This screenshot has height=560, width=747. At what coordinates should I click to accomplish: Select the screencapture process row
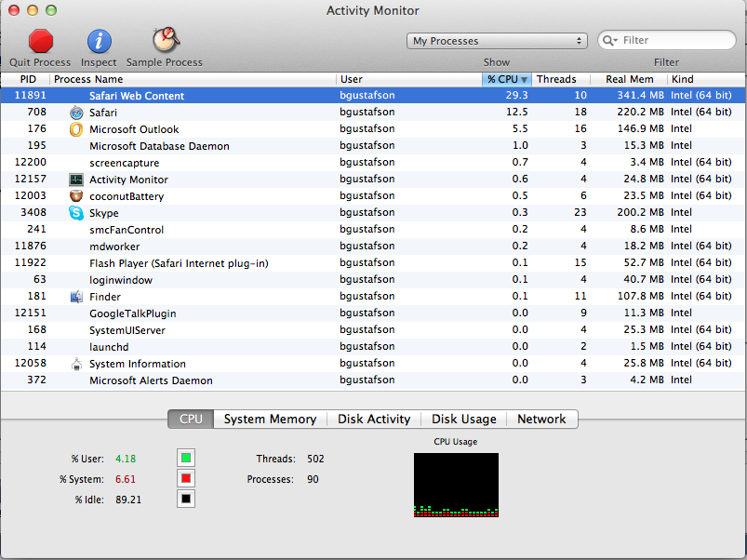point(374,163)
